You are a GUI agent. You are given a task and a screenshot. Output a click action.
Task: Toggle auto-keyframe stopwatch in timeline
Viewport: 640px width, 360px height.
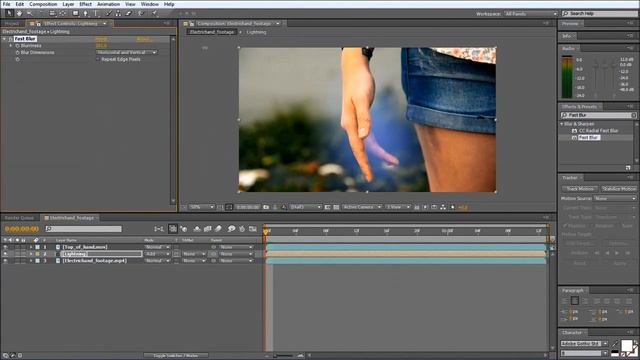[242, 229]
